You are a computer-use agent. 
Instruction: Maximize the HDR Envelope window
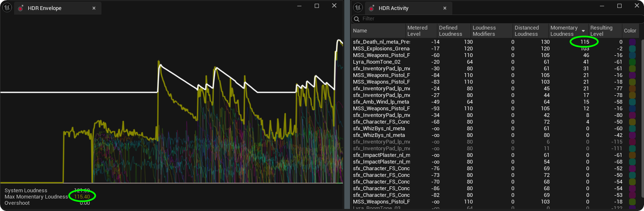pyautogui.click(x=317, y=6)
